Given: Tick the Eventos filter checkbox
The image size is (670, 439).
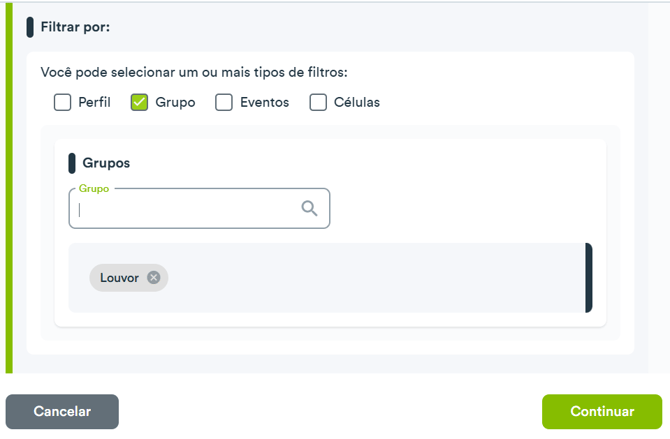Looking at the screenshot, I should [x=224, y=103].
